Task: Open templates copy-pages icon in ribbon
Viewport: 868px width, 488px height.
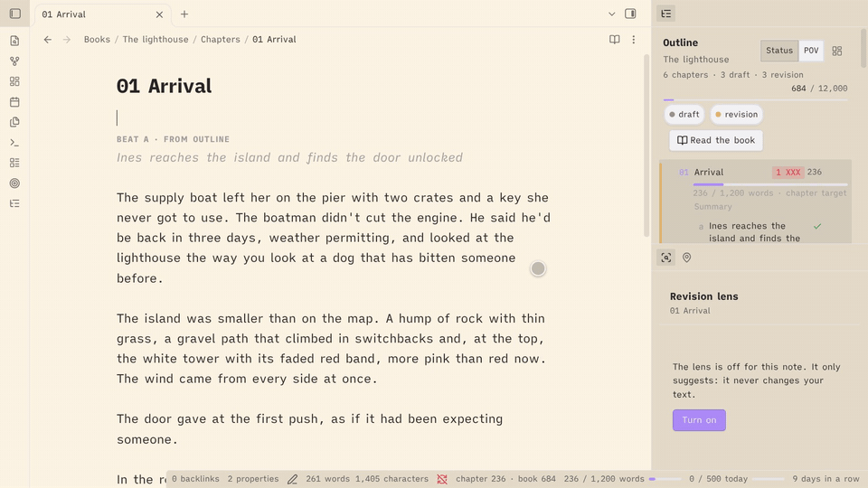Action: (15, 122)
